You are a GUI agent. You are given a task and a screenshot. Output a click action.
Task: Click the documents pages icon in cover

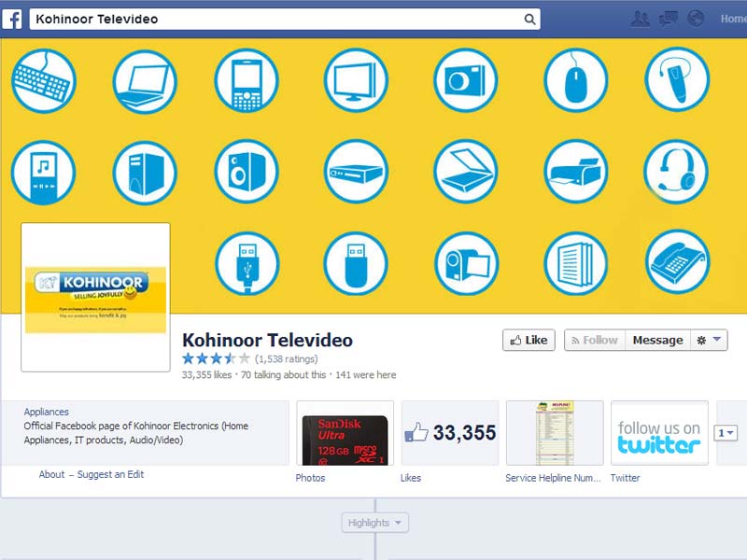pyautogui.click(x=576, y=264)
